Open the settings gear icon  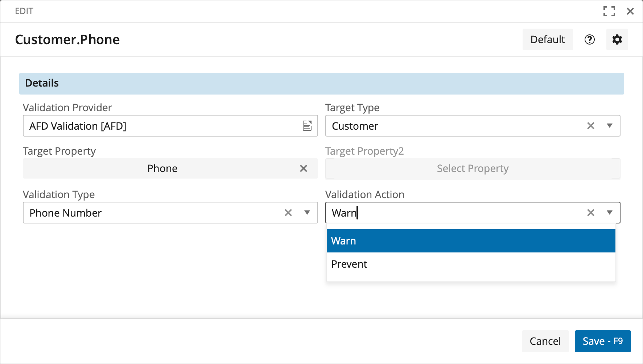tap(617, 39)
